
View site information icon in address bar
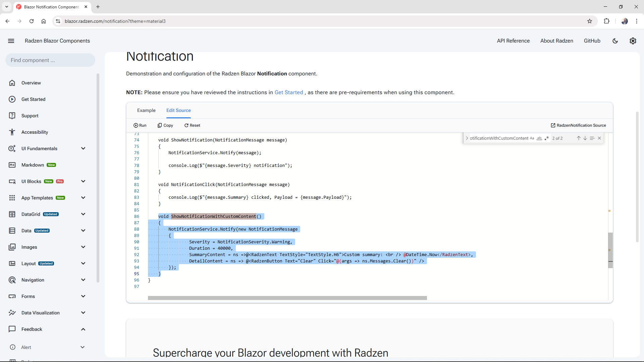[58, 21]
